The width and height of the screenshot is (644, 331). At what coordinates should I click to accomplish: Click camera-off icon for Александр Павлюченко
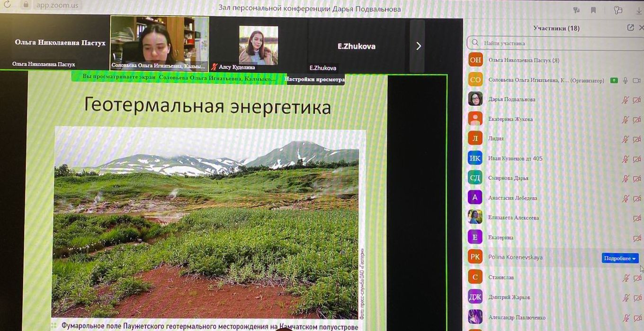(x=637, y=318)
